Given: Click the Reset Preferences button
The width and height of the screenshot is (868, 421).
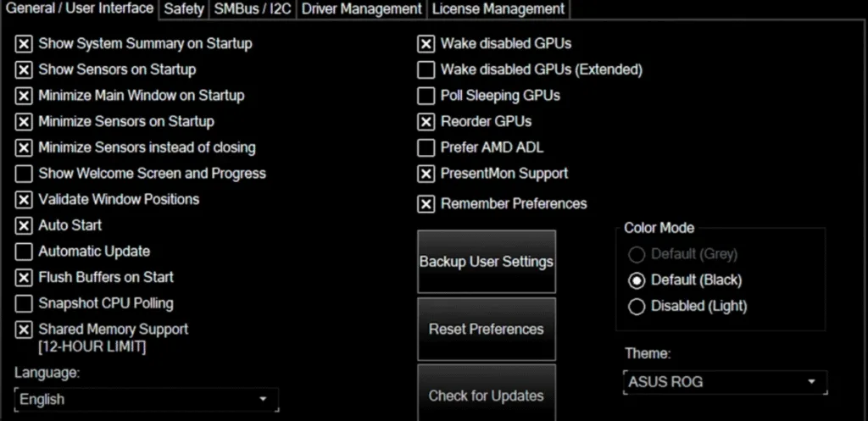Looking at the screenshot, I should (x=487, y=330).
